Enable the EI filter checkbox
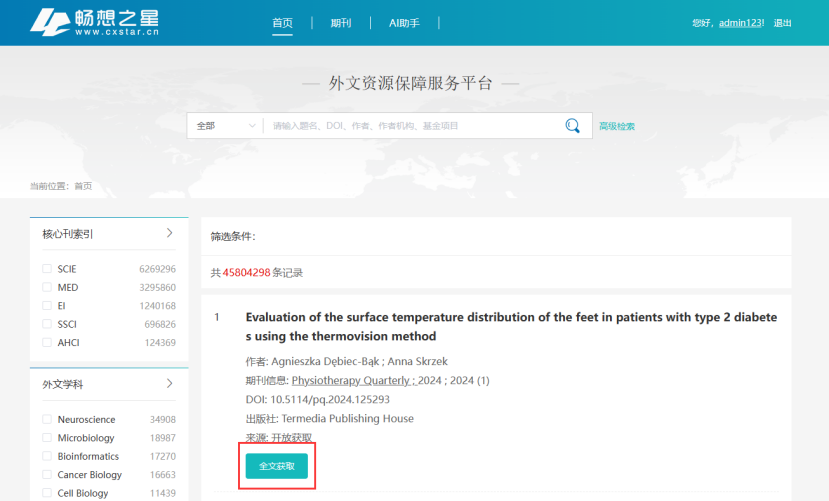The image size is (829, 501). point(47,306)
